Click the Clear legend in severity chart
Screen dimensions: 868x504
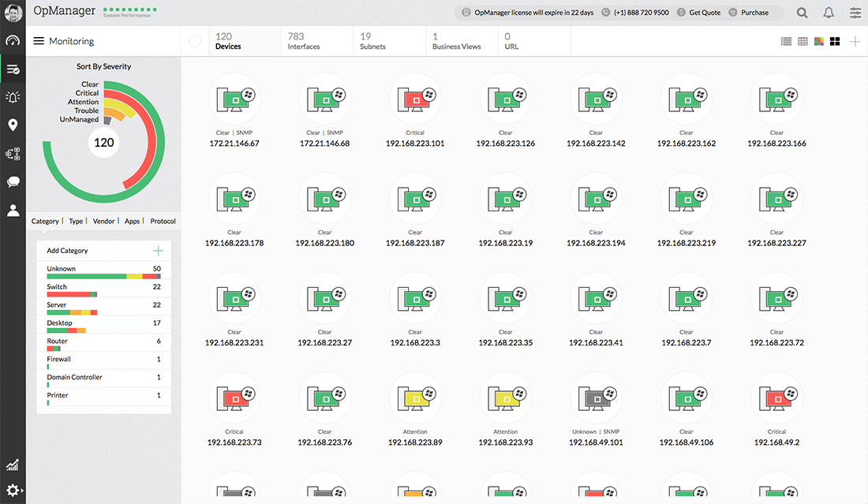[90, 84]
